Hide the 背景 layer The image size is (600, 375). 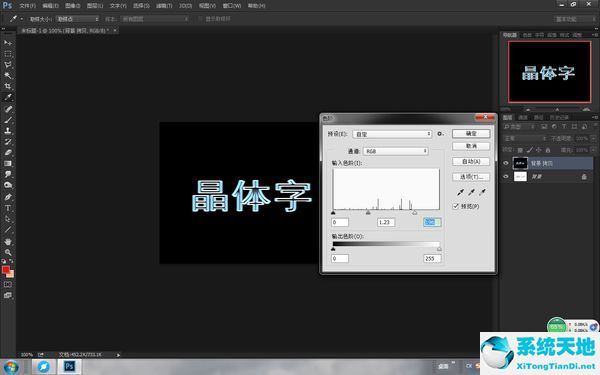506,176
